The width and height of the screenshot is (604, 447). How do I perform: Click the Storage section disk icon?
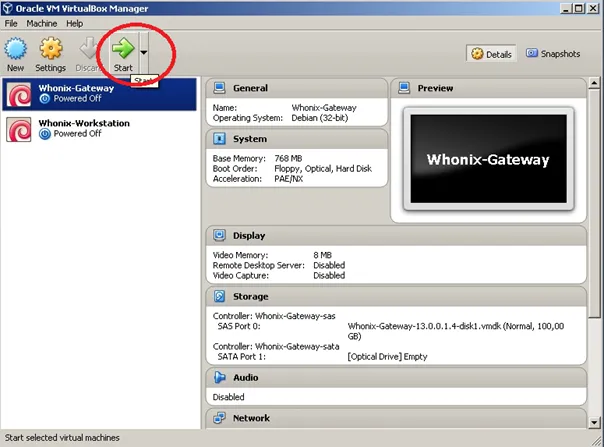[219, 296]
